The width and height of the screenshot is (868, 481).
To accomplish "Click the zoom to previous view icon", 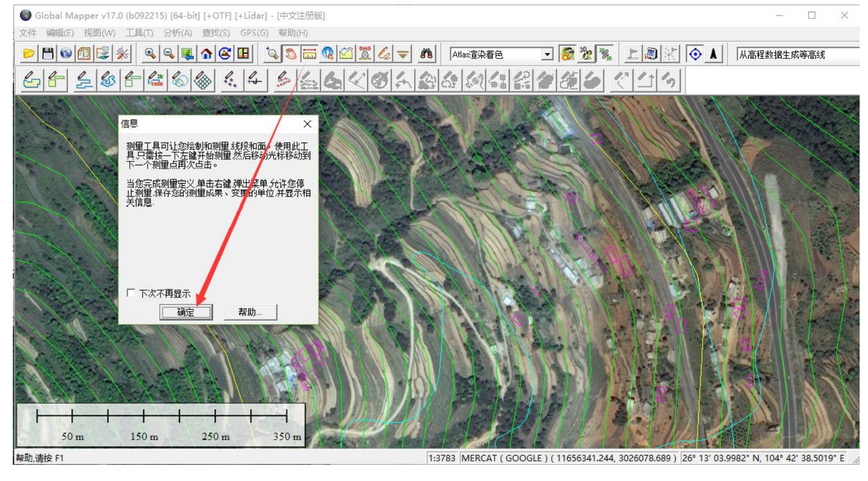I will (x=187, y=54).
